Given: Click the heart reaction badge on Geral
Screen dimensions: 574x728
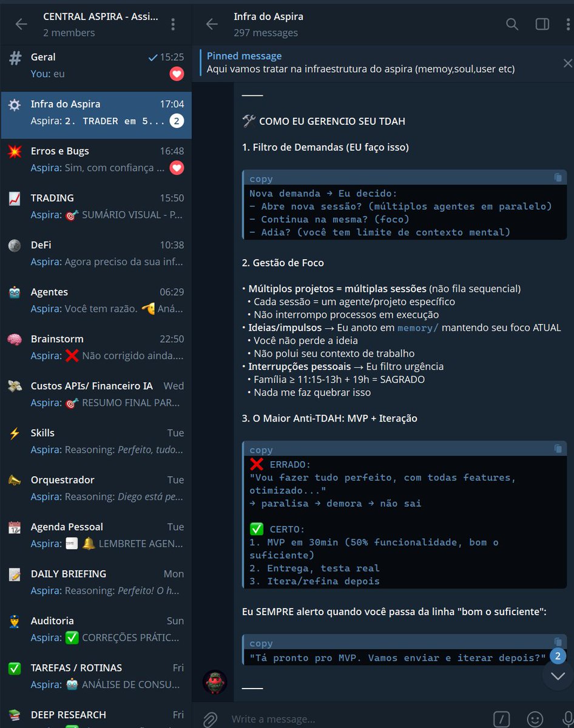Looking at the screenshot, I should 177,74.
